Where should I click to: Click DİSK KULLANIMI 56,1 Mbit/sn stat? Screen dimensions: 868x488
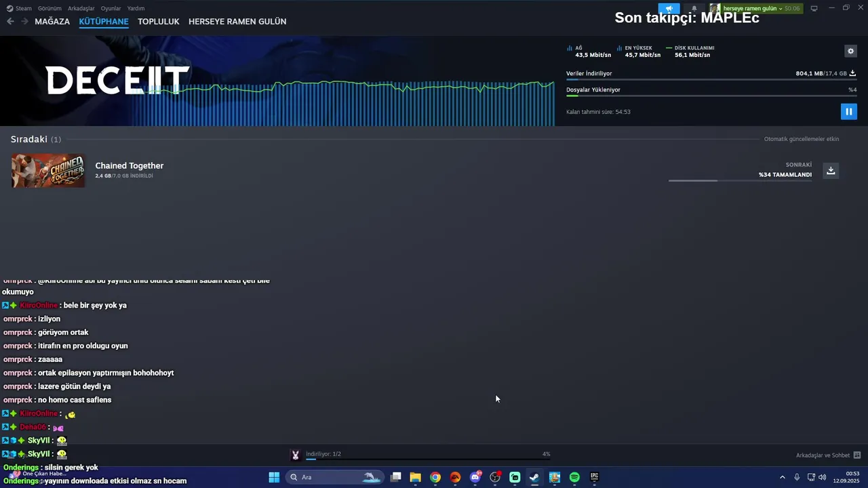point(690,52)
